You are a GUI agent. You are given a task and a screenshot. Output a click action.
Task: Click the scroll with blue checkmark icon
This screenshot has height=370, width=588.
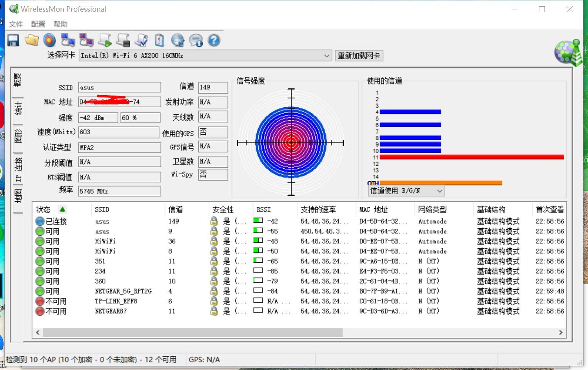click(141, 40)
